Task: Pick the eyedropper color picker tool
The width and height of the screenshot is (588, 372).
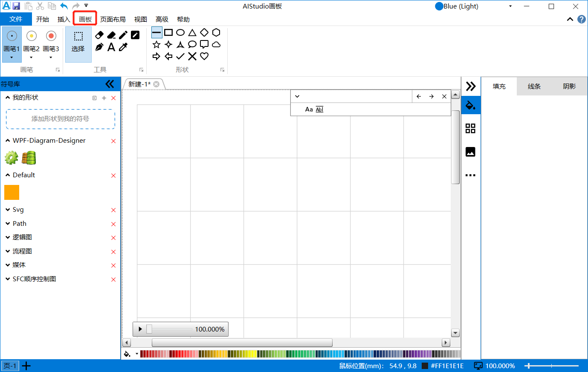Action: (123, 47)
